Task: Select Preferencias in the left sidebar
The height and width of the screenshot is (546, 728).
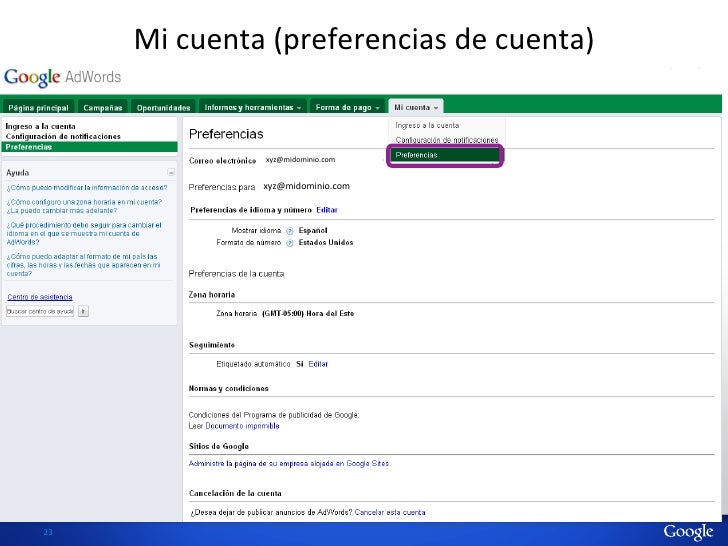Action: click(x=89, y=147)
